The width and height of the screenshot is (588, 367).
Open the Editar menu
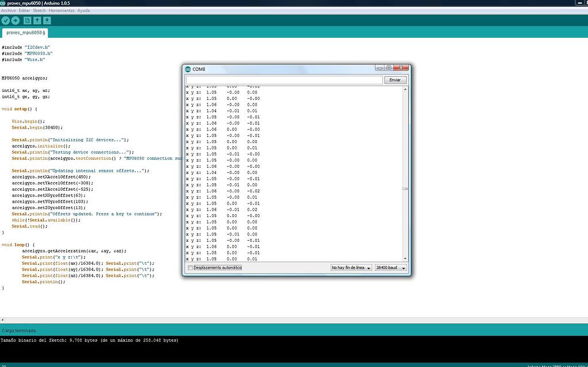[x=24, y=10]
